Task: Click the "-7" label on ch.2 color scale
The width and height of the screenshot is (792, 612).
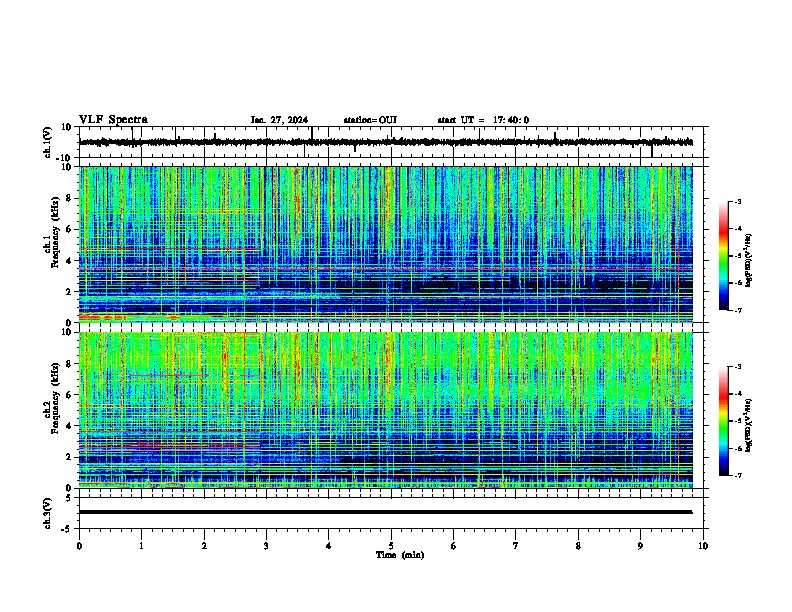Action: click(738, 475)
